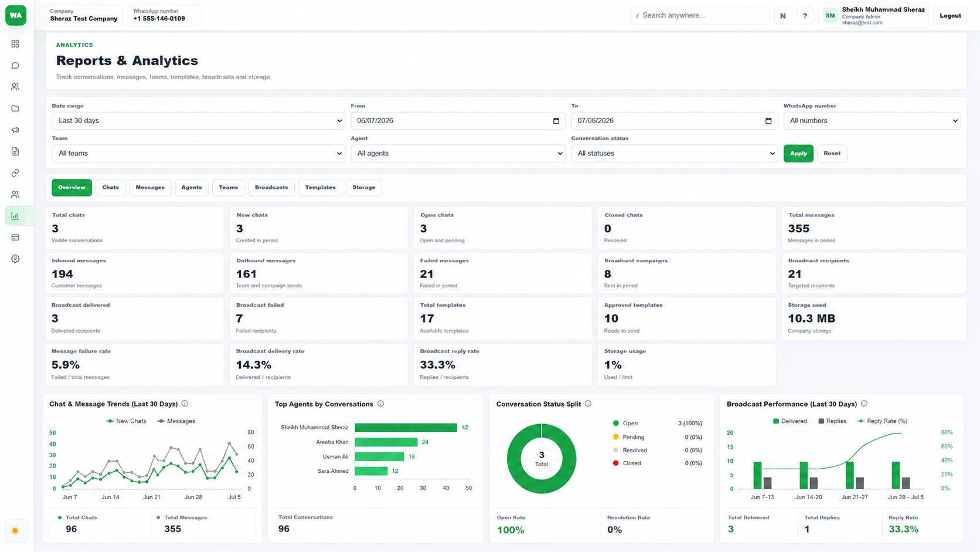980x552 pixels.
Task: Toggle the Reply Rate (%) legend entry
Action: 882,421
